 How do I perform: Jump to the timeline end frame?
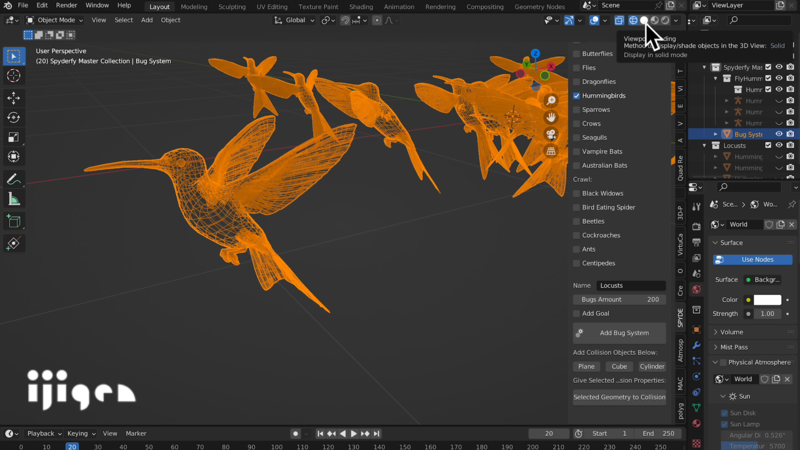click(x=377, y=434)
